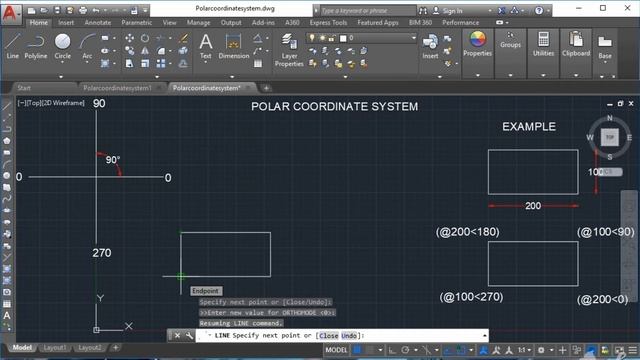Toggle MODEL space button in status bar
This screenshot has height=360, width=640.
[336, 350]
